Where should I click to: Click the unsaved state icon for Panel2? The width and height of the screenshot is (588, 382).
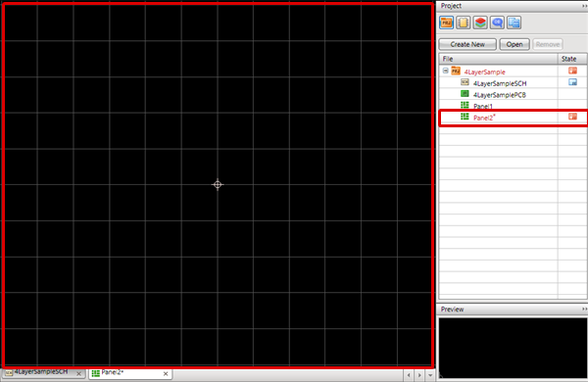[572, 117]
